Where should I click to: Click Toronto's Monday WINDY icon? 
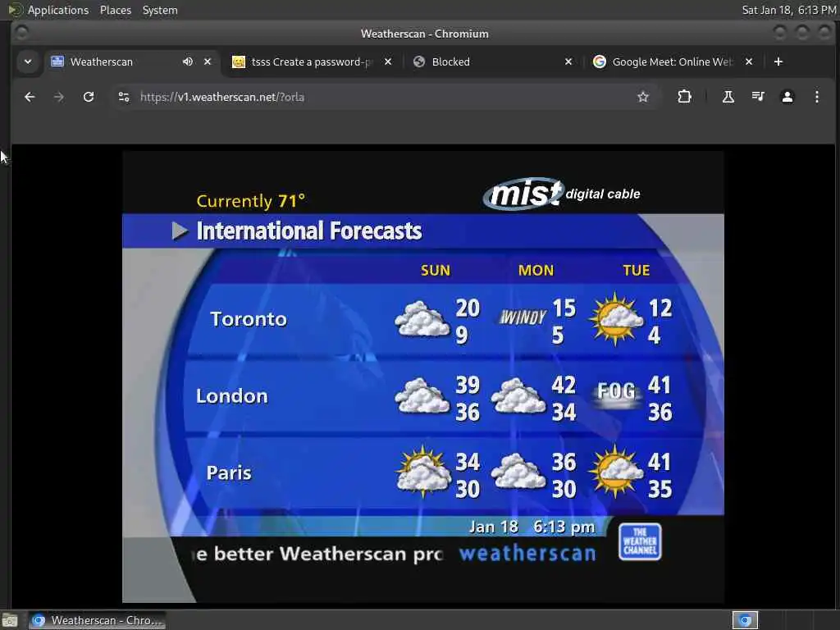pos(523,317)
